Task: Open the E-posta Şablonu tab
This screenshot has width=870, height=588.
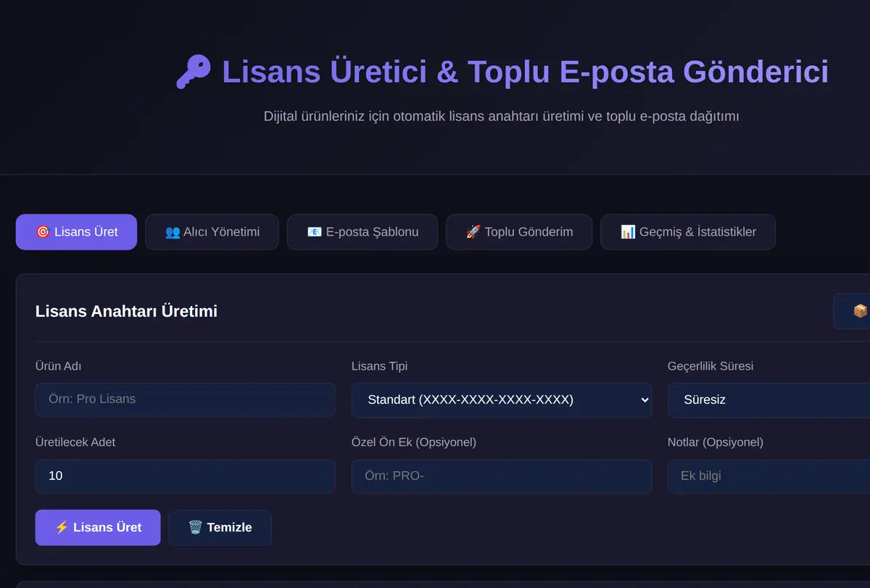Action: click(362, 232)
